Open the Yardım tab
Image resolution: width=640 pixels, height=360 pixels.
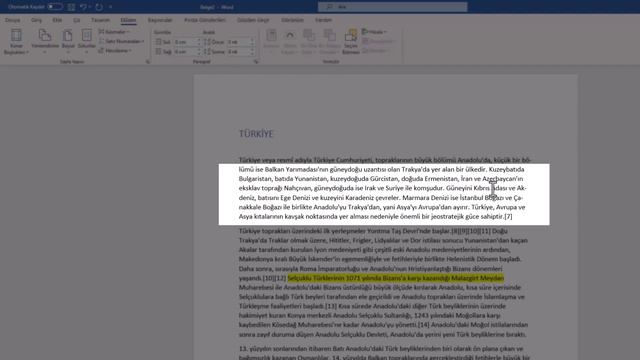click(x=323, y=20)
